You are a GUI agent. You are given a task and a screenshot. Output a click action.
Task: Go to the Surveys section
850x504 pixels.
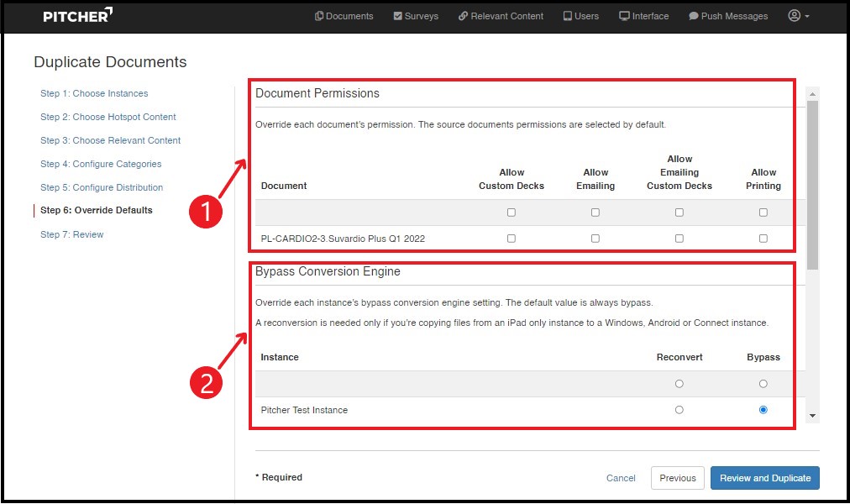415,16
